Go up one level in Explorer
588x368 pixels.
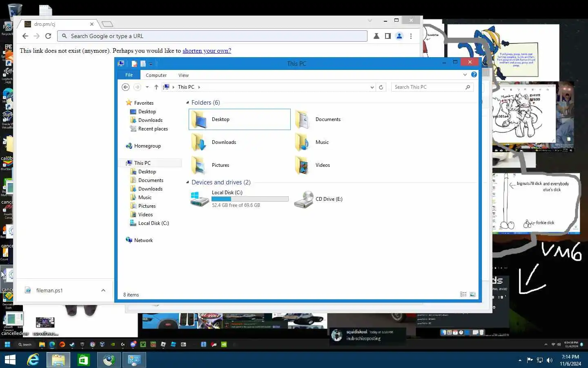[156, 87]
